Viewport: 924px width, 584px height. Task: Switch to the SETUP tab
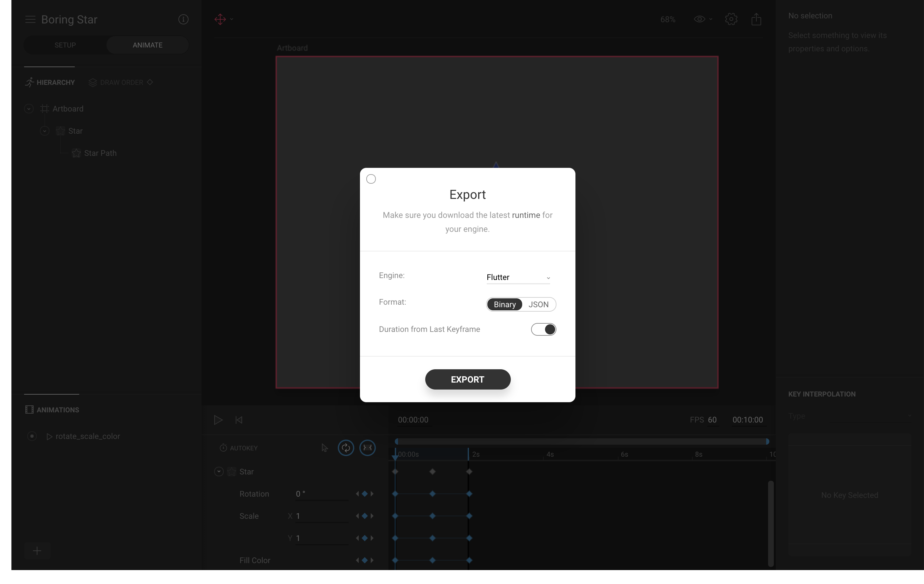65,45
